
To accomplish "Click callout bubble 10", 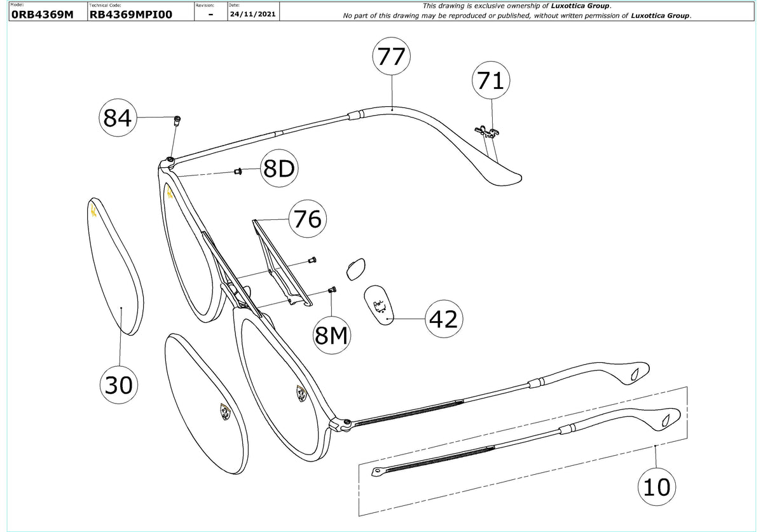I will click(657, 488).
